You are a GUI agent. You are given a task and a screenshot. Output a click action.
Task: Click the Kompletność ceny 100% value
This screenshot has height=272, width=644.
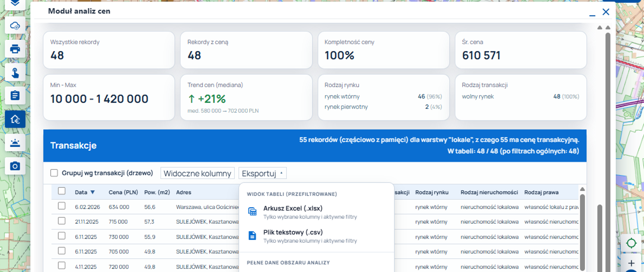[339, 55]
